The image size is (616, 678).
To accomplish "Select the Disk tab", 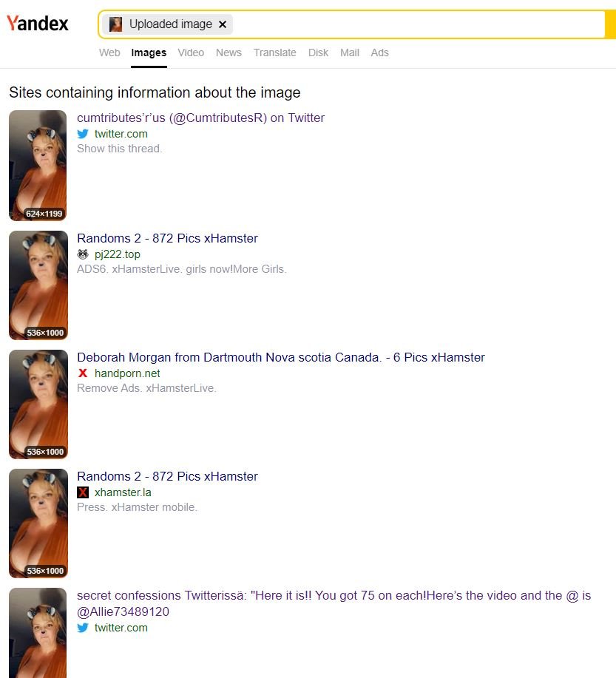I will coord(318,52).
